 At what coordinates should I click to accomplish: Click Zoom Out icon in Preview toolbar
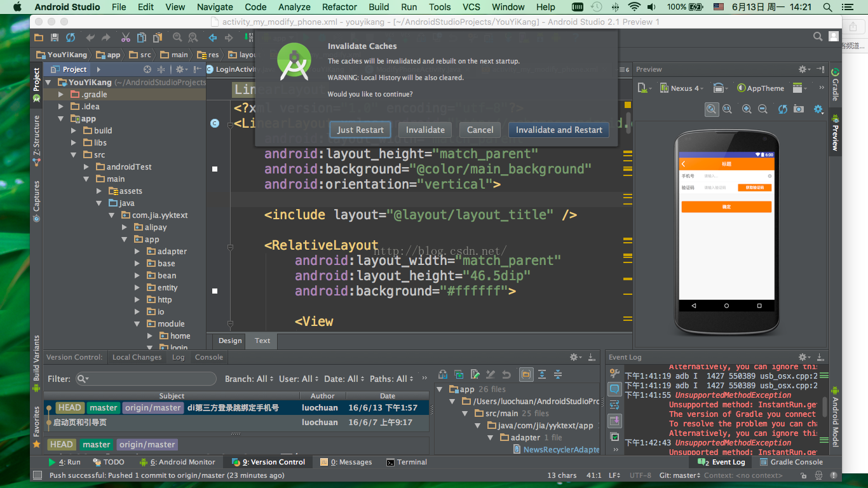tap(763, 109)
